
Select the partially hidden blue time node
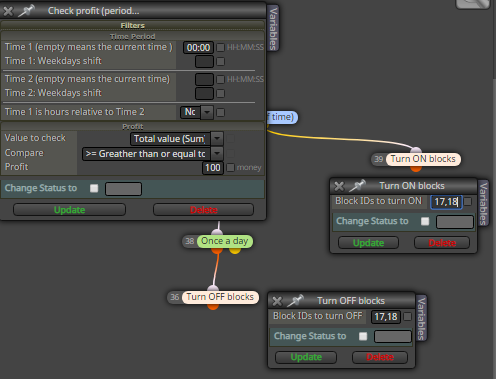[282, 117]
